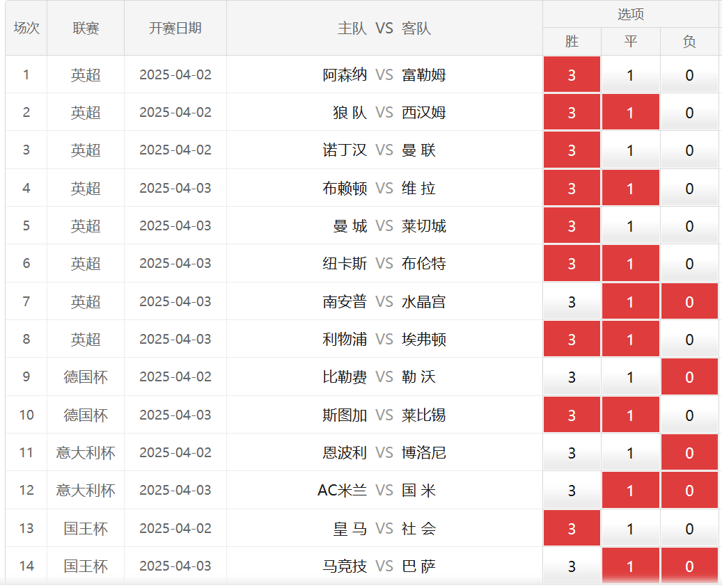
Task: Select loss option 0 for 纽卡斯 vs 布伦特
Action: pos(689,263)
